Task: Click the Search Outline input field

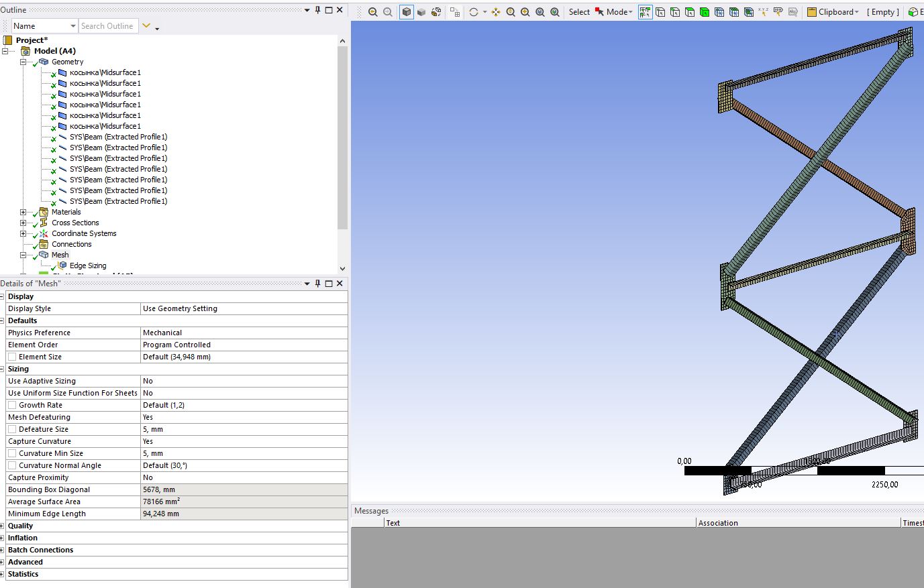Action: (x=109, y=26)
